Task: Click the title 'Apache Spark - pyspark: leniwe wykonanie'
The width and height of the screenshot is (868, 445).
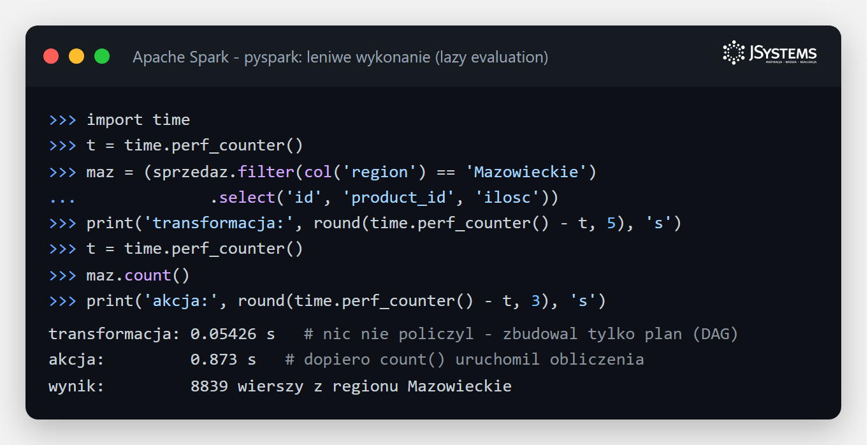Action: click(x=340, y=57)
